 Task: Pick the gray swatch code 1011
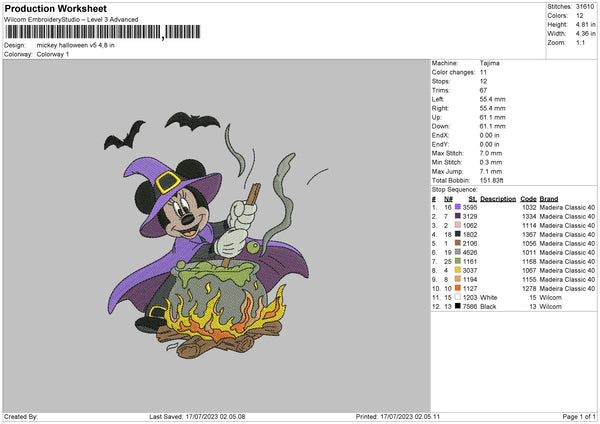click(458, 252)
